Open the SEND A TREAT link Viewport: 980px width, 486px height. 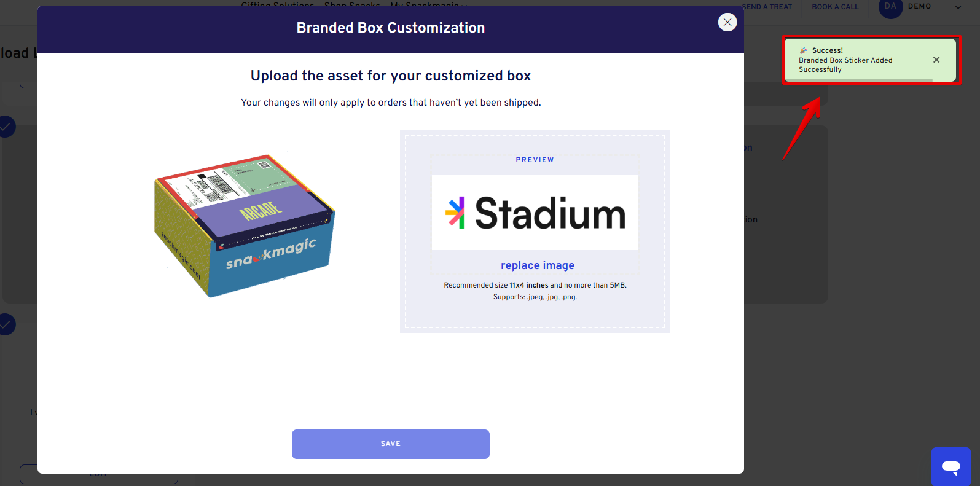coord(767,7)
